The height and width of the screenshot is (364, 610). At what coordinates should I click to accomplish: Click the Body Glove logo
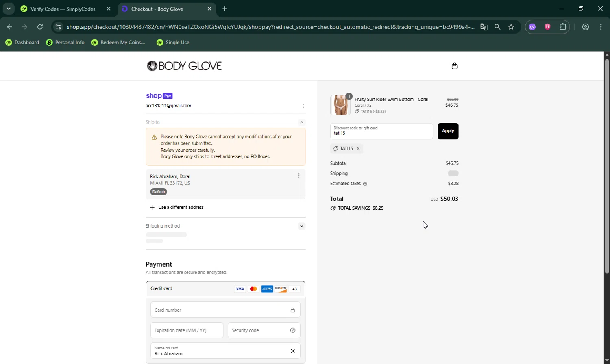[x=184, y=66]
